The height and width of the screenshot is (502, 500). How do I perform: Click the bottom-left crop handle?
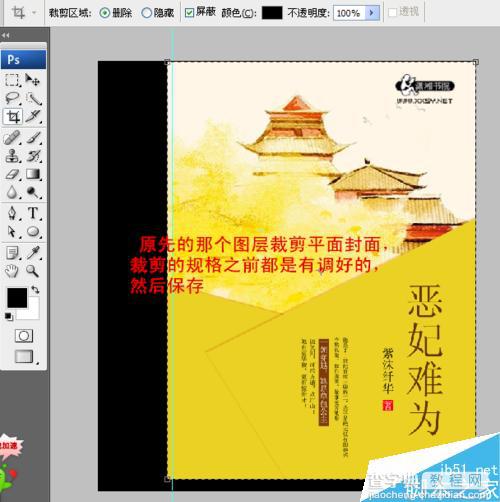point(167,479)
